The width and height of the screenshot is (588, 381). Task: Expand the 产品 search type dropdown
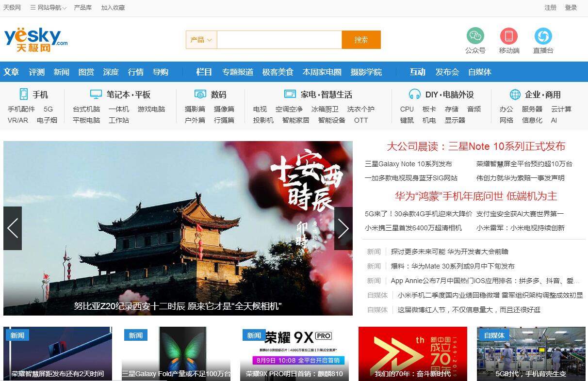click(x=201, y=40)
